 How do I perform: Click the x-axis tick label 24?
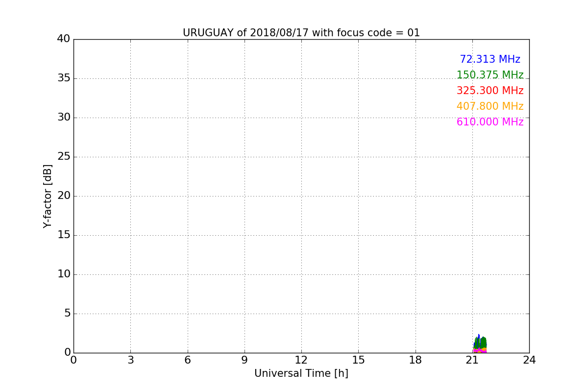pyautogui.click(x=529, y=360)
